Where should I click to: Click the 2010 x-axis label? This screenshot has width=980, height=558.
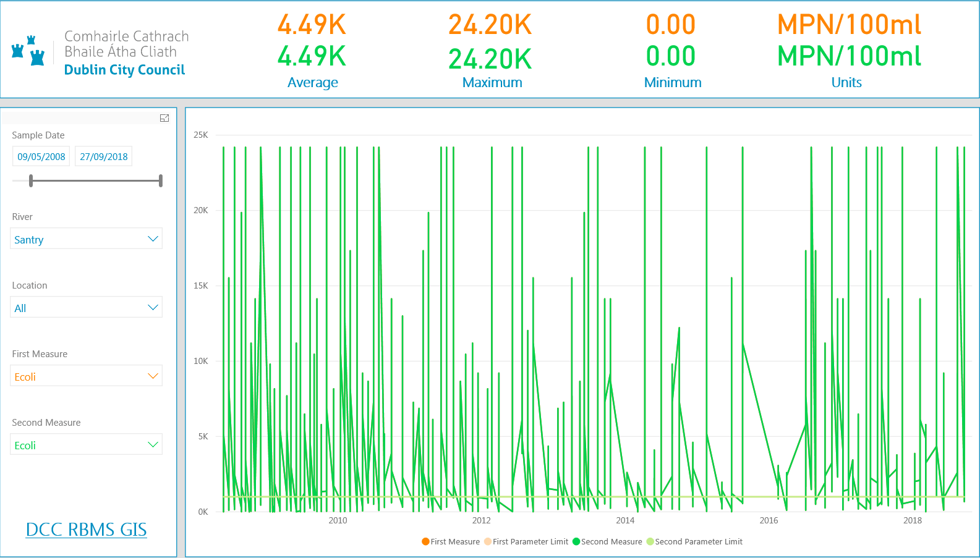click(338, 520)
